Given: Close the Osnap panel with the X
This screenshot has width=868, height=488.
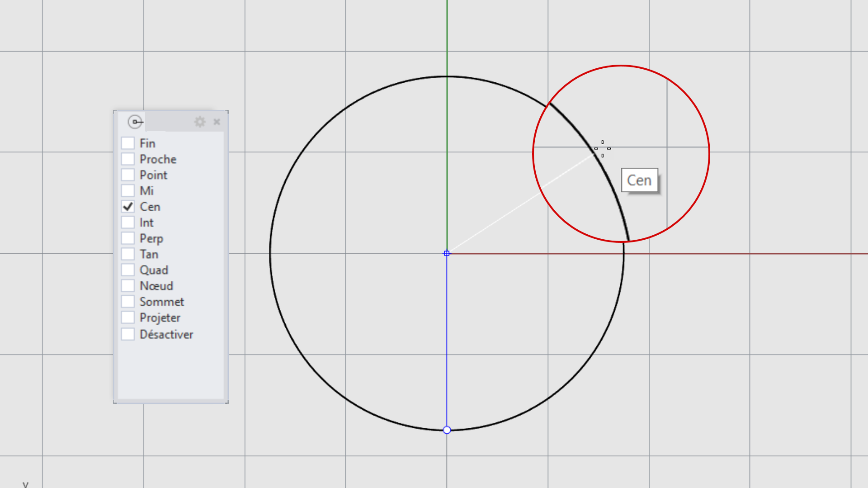Looking at the screenshot, I should (217, 122).
